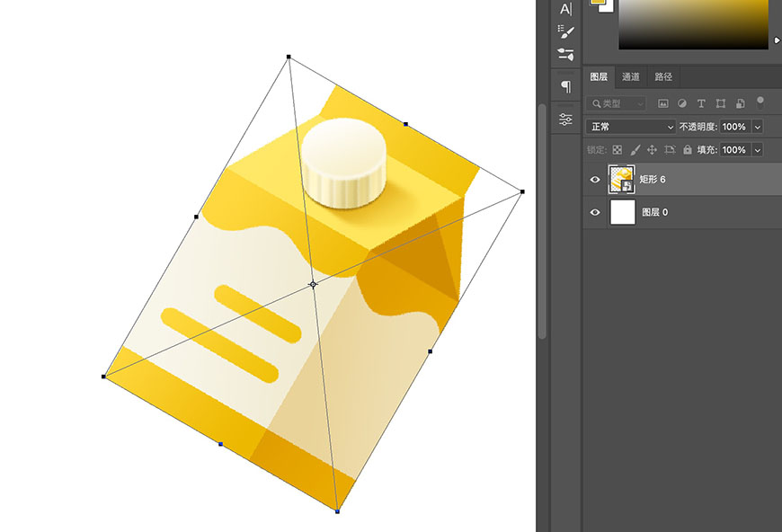782x532 pixels.
Task: Click the topmost transform corner handle
Action: [x=289, y=57]
